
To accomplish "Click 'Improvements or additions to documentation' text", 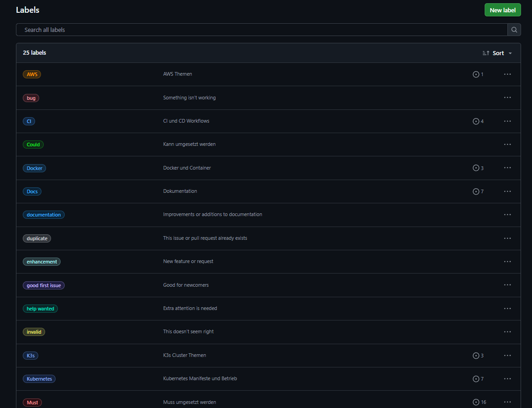I will [212, 215].
